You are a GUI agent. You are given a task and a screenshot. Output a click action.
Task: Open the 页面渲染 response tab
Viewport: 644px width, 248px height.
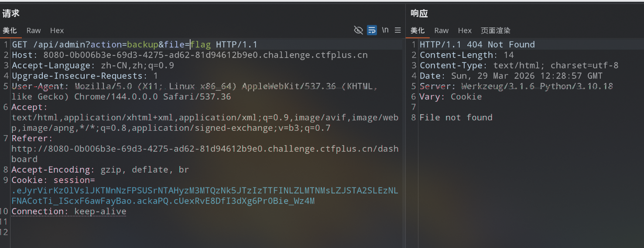pyautogui.click(x=496, y=31)
